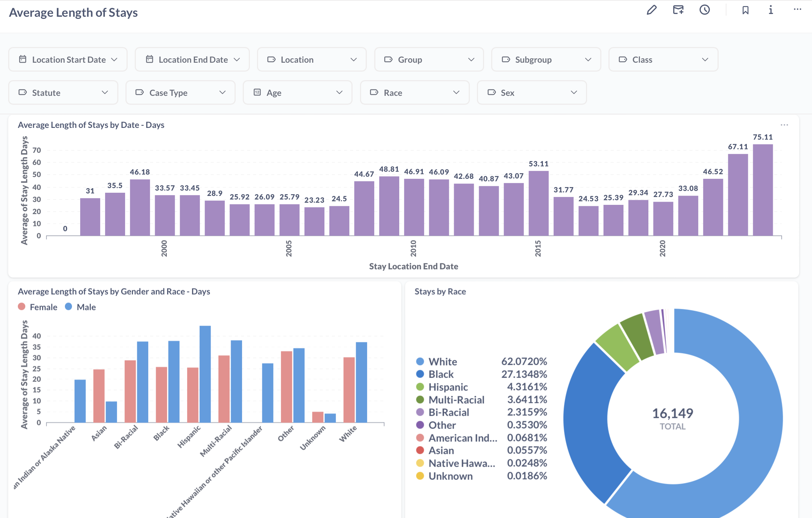812x518 pixels.
Task: Toggle the Male series in legend
Action: point(81,307)
